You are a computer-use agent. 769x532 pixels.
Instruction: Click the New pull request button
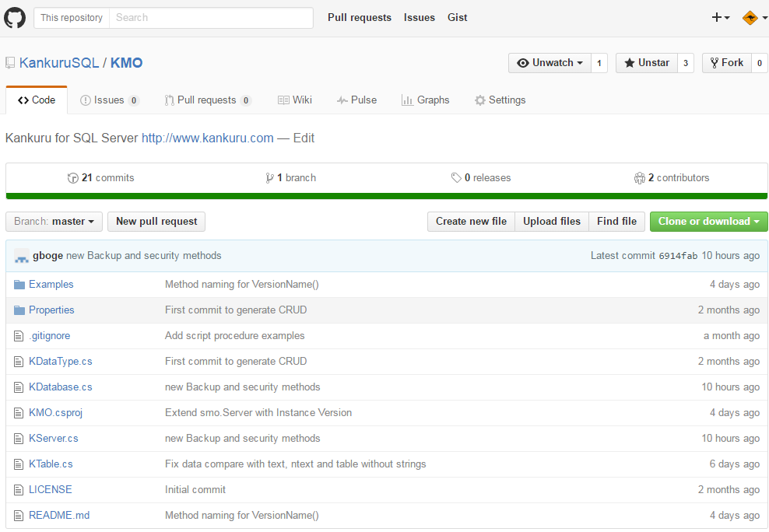pyautogui.click(x=156, y=222)
